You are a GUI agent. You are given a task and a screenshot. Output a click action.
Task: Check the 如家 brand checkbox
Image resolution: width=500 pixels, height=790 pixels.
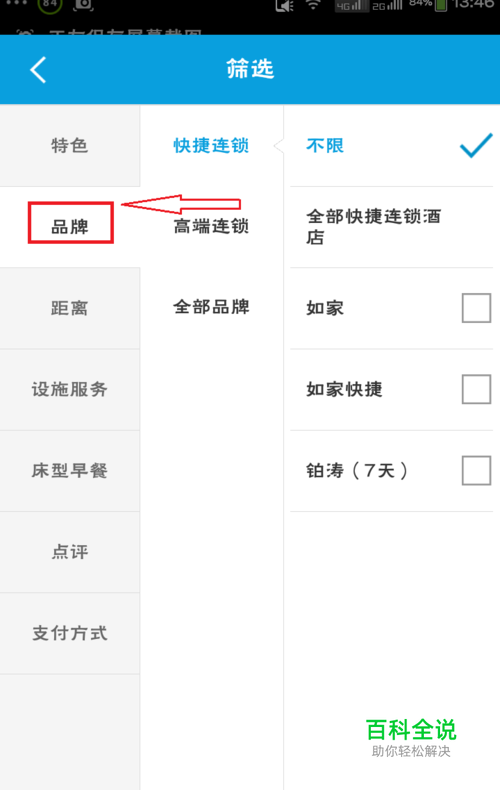(476, 308)
